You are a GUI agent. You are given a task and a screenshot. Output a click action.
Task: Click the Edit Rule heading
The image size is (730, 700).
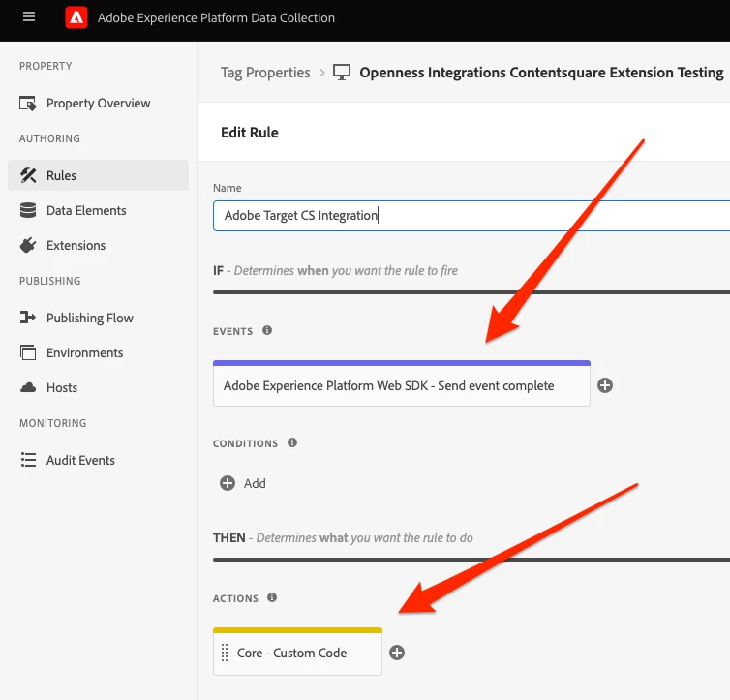coord(250,133)
